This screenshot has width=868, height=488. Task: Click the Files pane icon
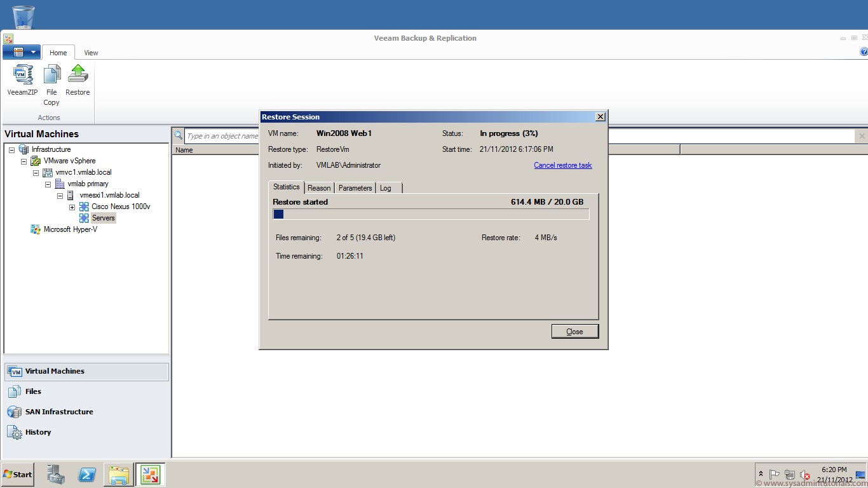click(14, 391)
